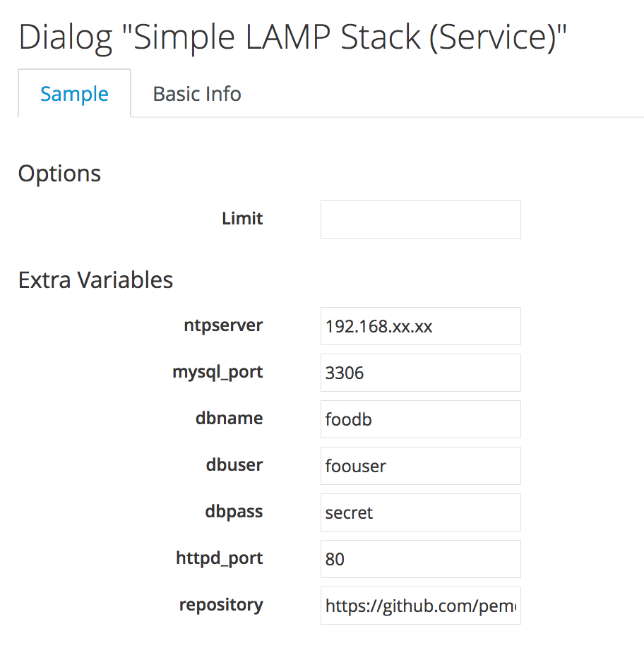Screen dimensions: 644x655
Task: Click the Limit field label
Action: pos(242,219)
